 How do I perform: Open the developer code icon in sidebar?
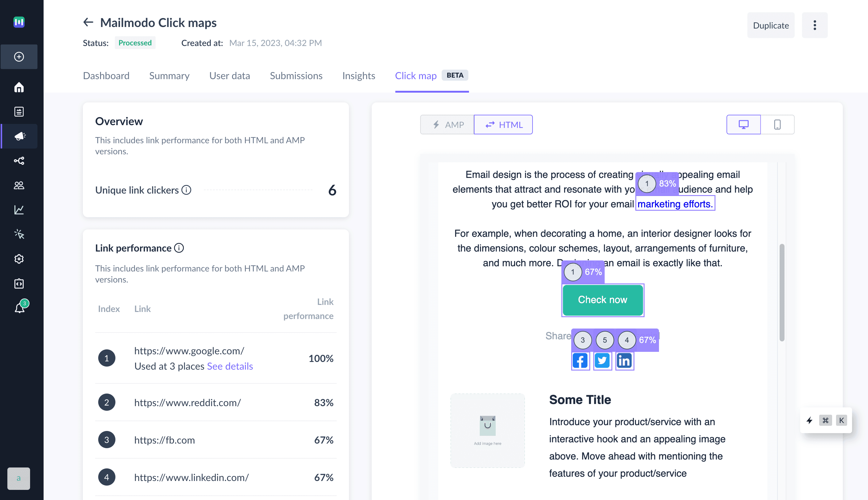coord(19,283)
